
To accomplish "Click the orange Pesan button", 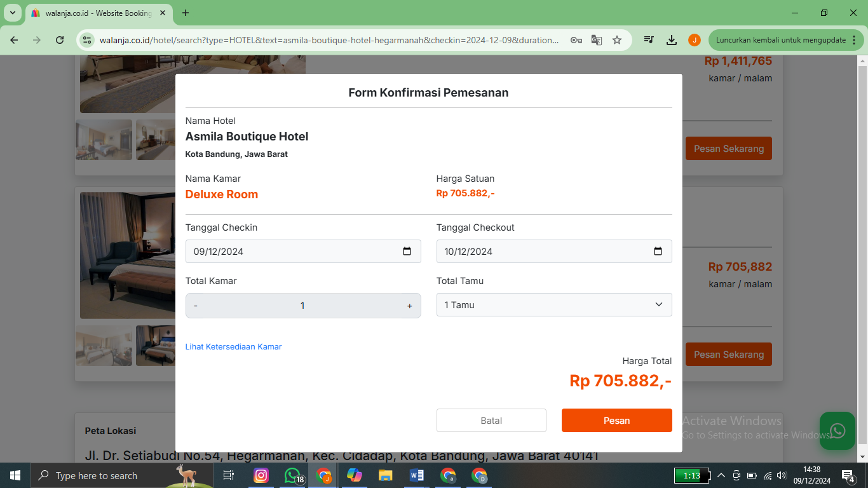I will [617, 421].
